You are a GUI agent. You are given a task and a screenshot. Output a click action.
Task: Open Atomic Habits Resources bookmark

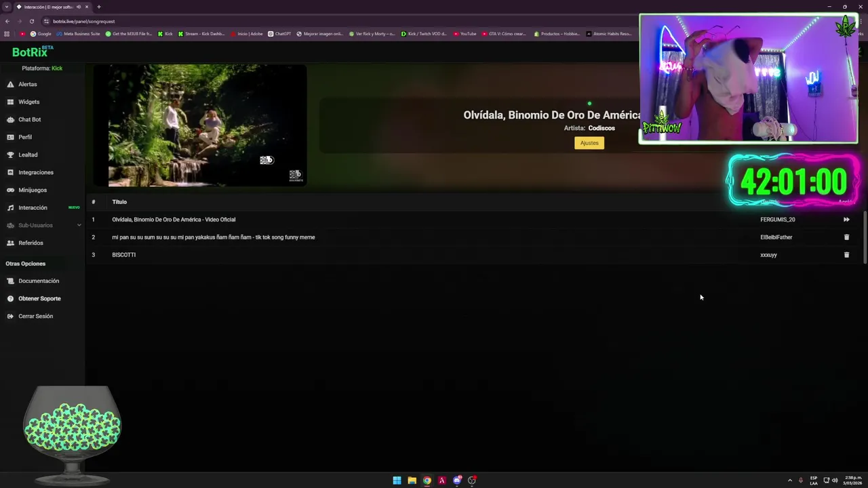[x=609, y=34]
